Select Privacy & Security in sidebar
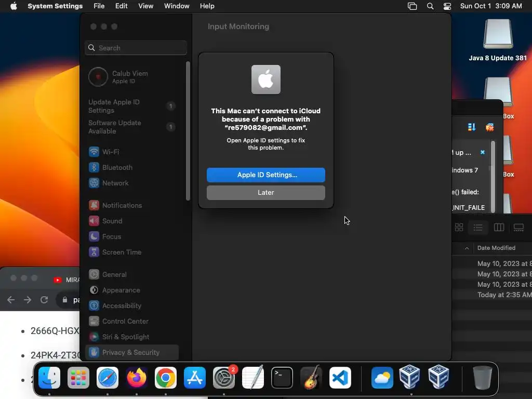Viewport: 532px width, 399px height. (x=131, y=353)
